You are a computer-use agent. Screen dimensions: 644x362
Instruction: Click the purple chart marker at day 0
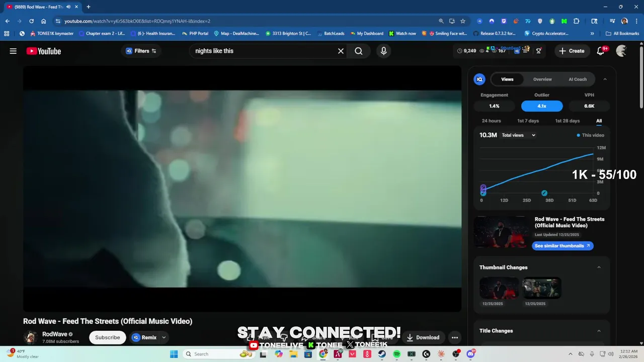click(483, 189)
